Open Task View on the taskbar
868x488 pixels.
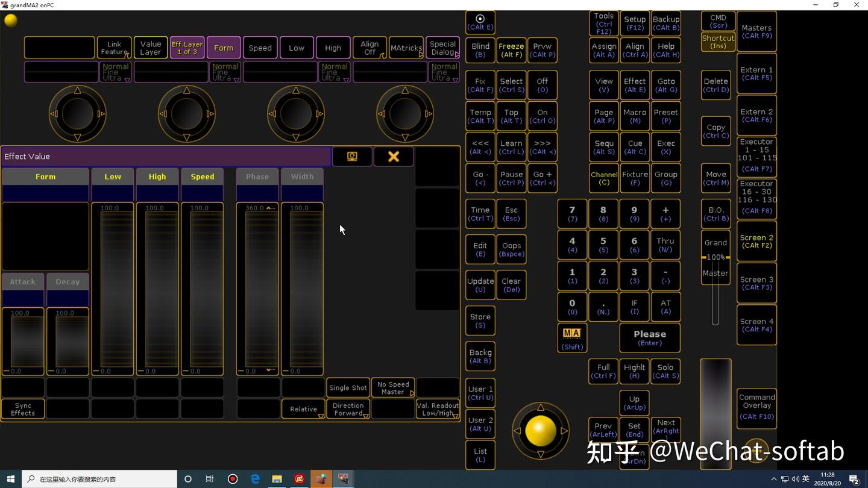(x=210, y=479)
